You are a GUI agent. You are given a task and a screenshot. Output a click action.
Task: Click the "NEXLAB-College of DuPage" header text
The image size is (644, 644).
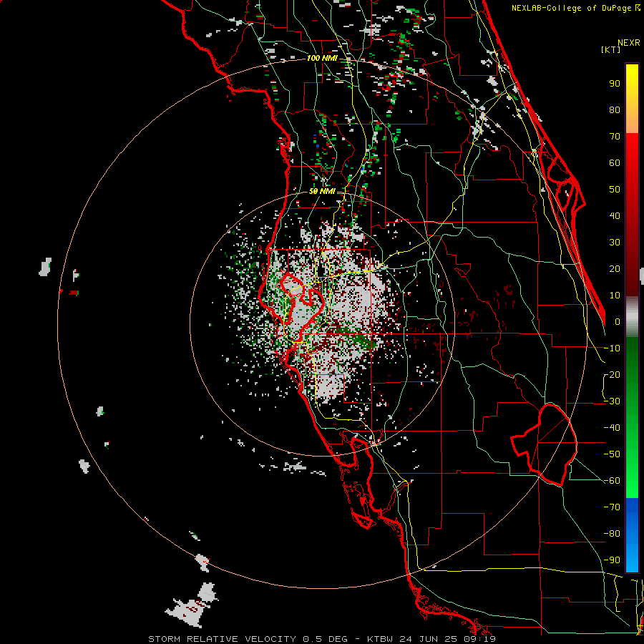click(571, 8)
